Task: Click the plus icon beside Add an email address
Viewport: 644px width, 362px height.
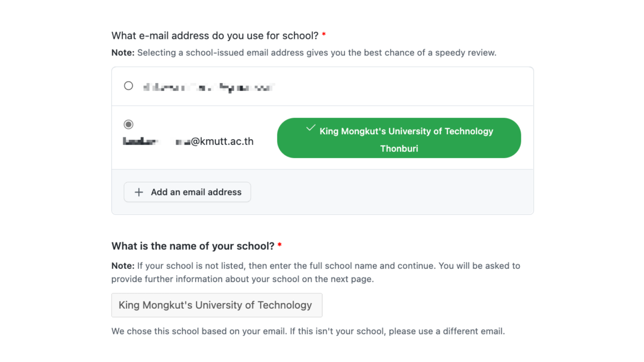Action: click(139, 192)
